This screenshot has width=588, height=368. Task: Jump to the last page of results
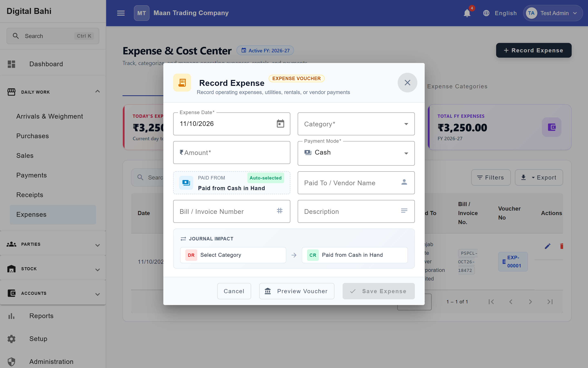(x=550, y=302)
